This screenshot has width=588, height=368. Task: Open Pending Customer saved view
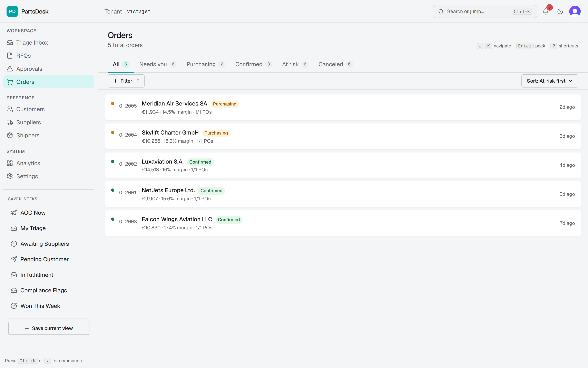click(49, 259)
